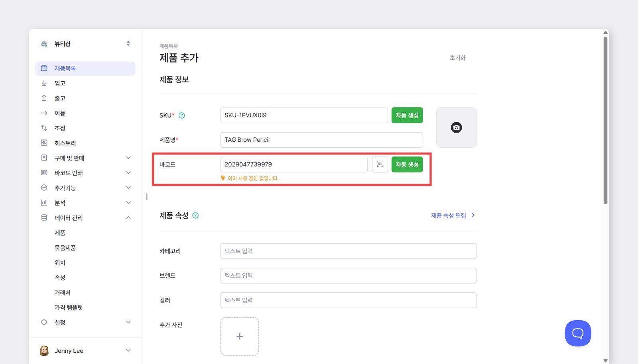Click the SKU input field

pos(304,115)
